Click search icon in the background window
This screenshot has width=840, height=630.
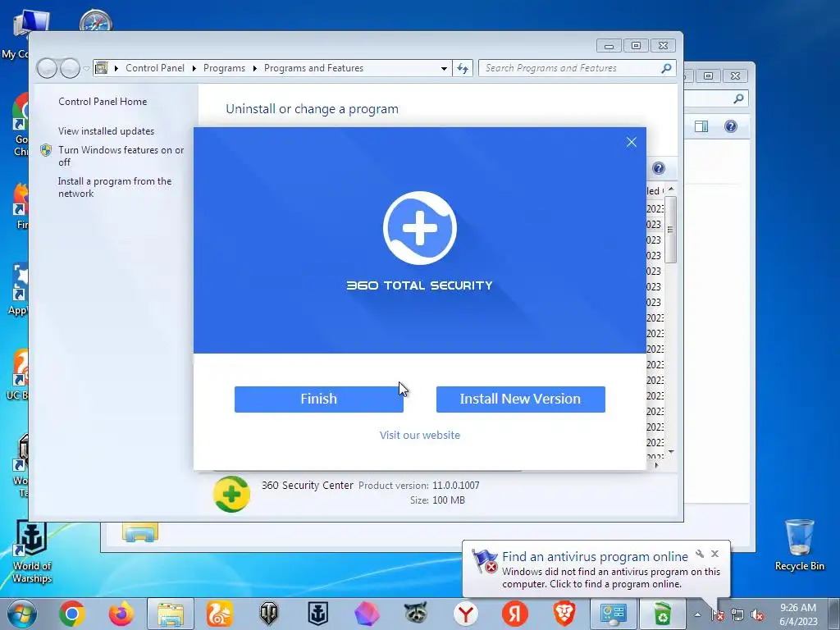coord(738,98)
